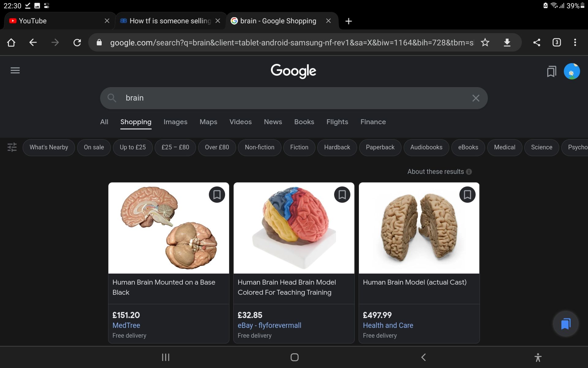Viewport: 588px width, 368px height.
Task: Open the tab switcher showing 3 tabs
Action: tap(556, 42)
